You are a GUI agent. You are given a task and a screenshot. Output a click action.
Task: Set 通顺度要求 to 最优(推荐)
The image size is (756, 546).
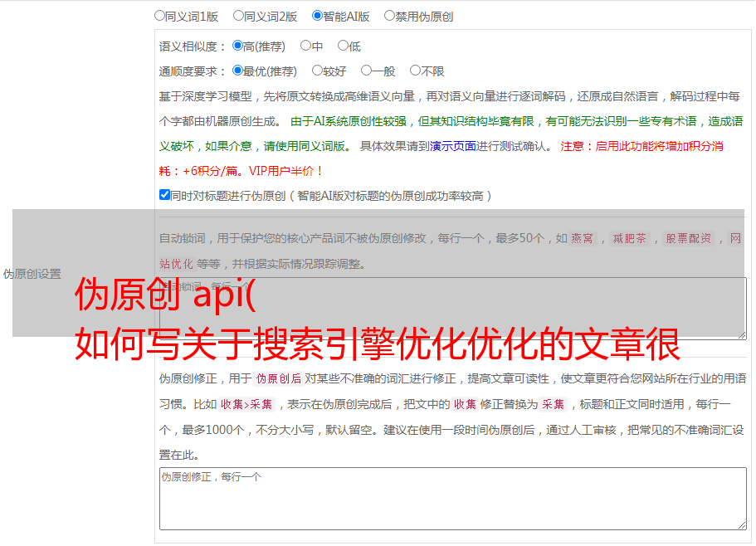click(x=238, y=71)
